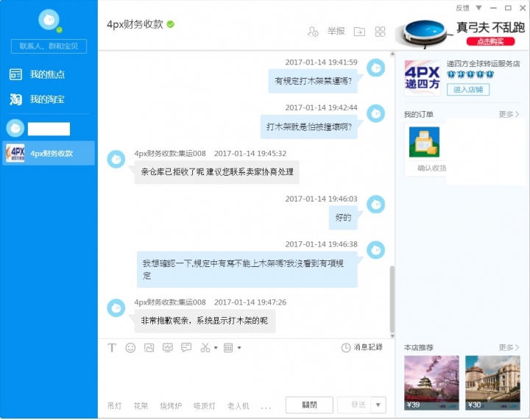Open the dropdown triangle beside 反馈
This screenshot has width=530, height=420.
point(478,7)
